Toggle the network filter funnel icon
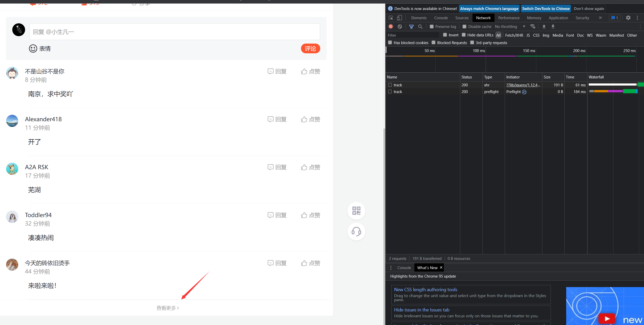 pyautogui.click(x=411, y=26)
